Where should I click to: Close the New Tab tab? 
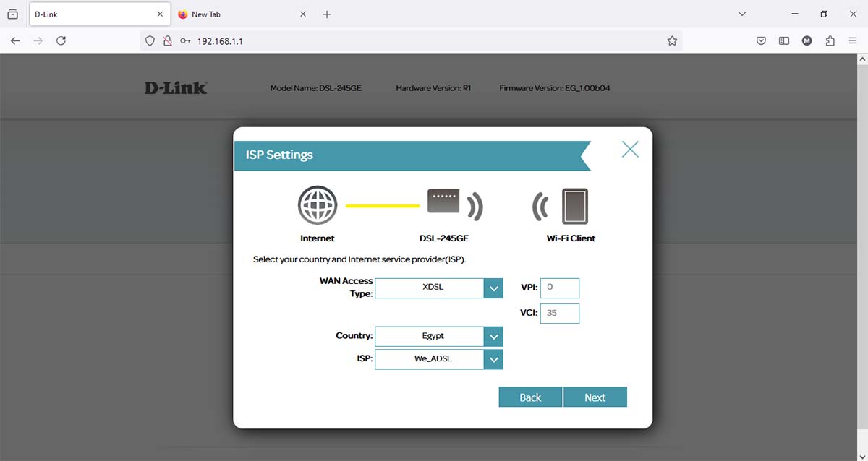(303, 14)
